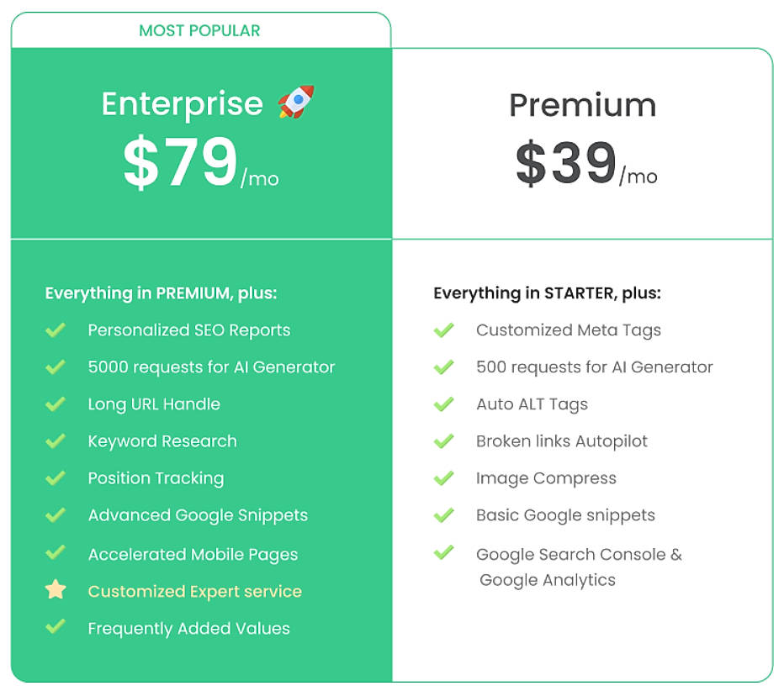Click the checkmark beside Position Tracking
The height and width of the screenshot is (691, 784).
click(x=55, y=478)
